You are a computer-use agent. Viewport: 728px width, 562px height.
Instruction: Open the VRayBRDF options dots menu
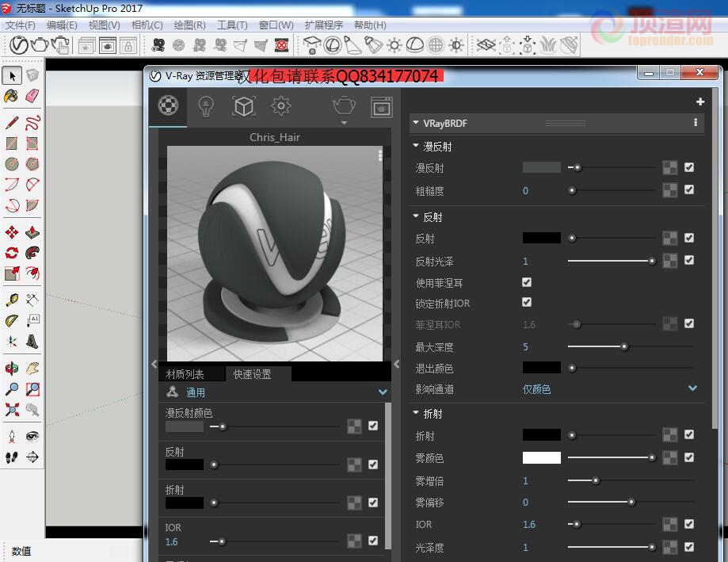pos(695,123)
